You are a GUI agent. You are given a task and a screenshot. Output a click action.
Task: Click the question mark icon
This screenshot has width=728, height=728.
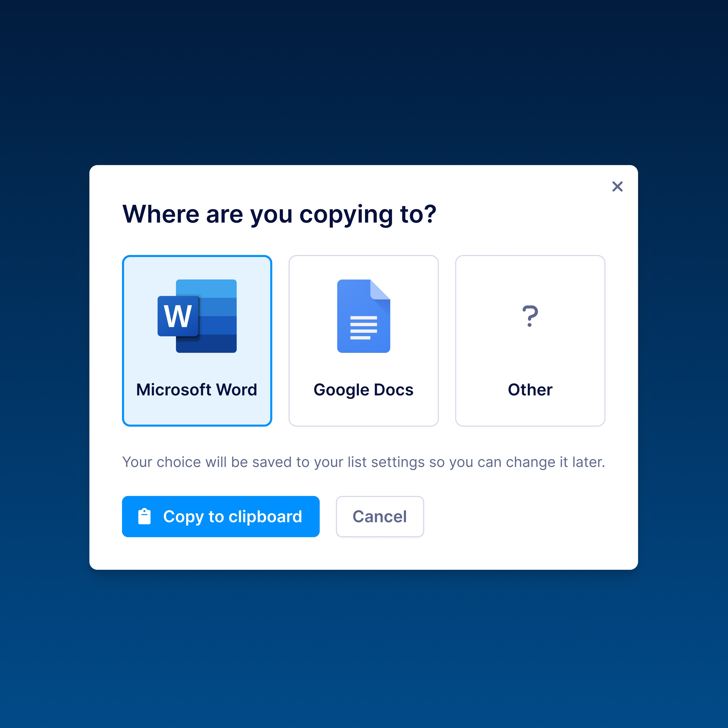click(x=530, y=316)
